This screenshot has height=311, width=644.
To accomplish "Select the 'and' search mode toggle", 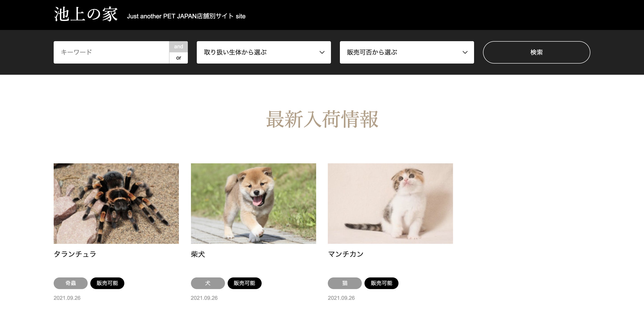I will (178, 47).
